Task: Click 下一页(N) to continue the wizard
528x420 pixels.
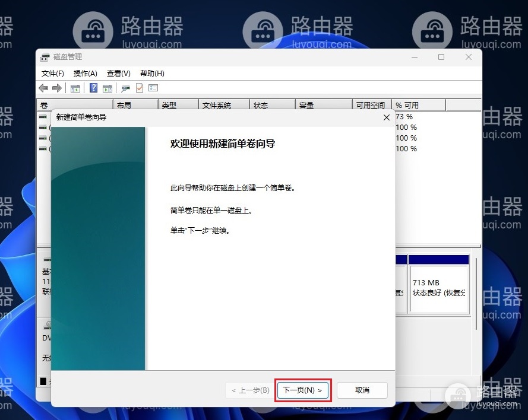Action: coord(303,390)
